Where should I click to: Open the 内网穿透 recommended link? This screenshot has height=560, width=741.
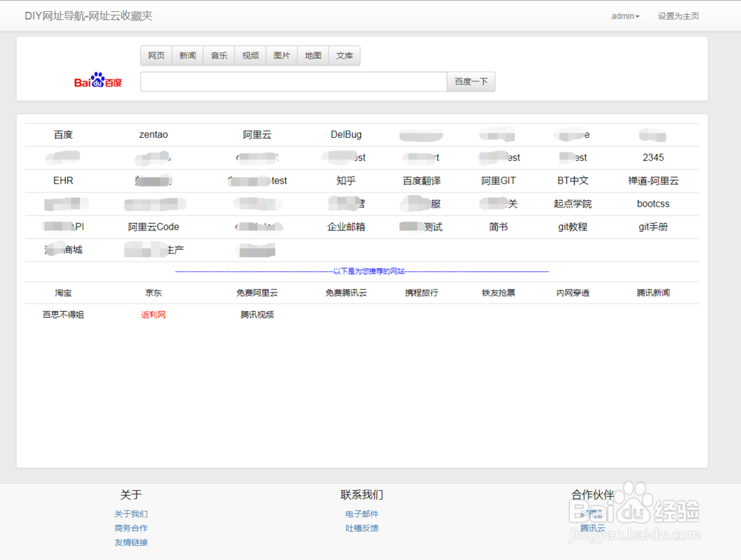[x=573, y=293]
